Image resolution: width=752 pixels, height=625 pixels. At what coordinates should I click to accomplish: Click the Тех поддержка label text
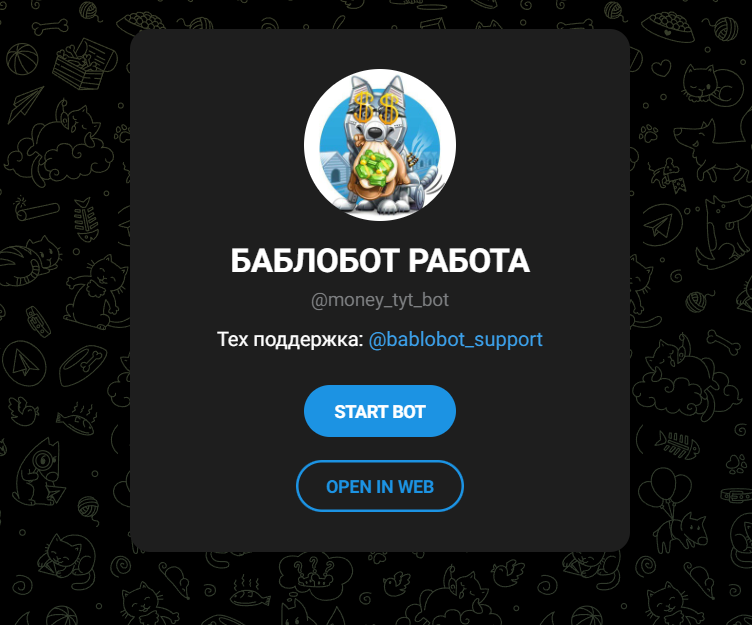point(291,339)
